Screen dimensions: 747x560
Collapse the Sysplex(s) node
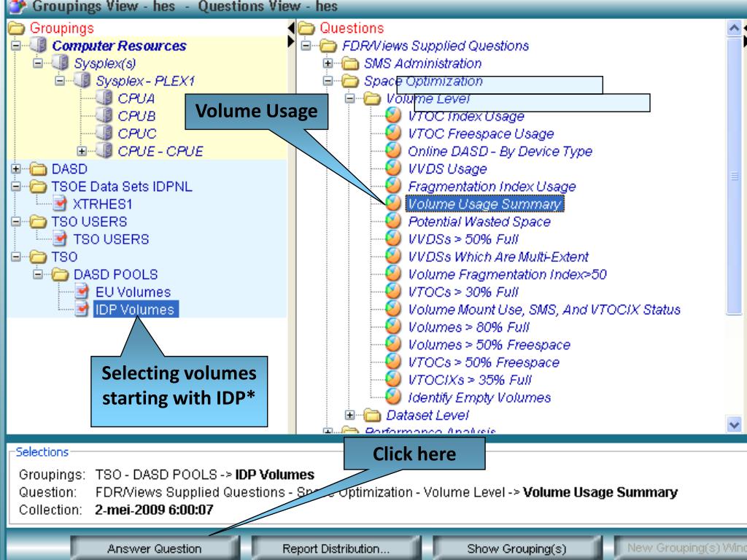[x=38, y=63]
